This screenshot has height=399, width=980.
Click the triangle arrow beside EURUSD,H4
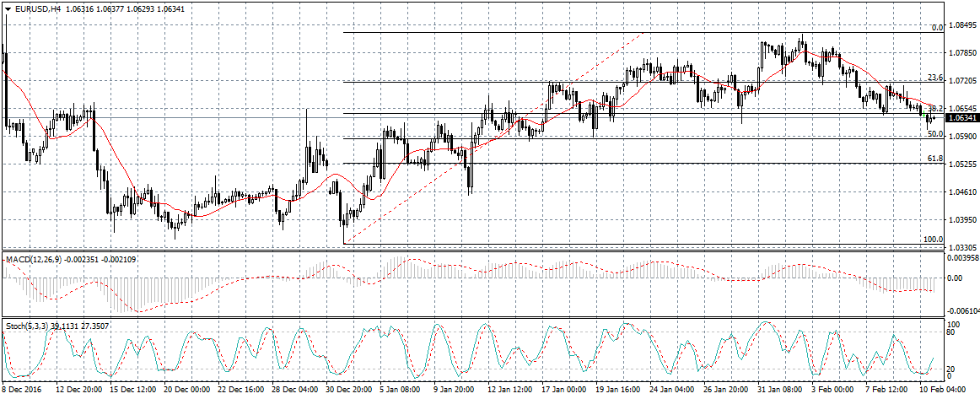click(x=8, y=9)
